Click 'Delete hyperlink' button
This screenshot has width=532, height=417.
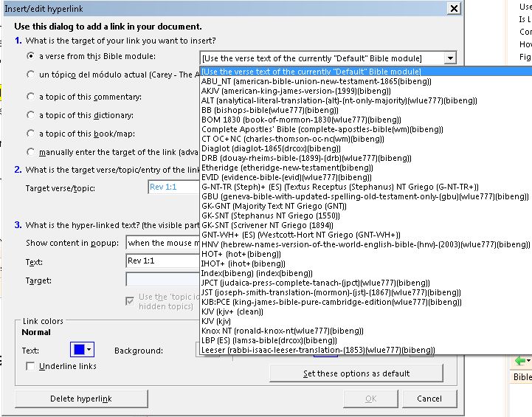(81, 399)
